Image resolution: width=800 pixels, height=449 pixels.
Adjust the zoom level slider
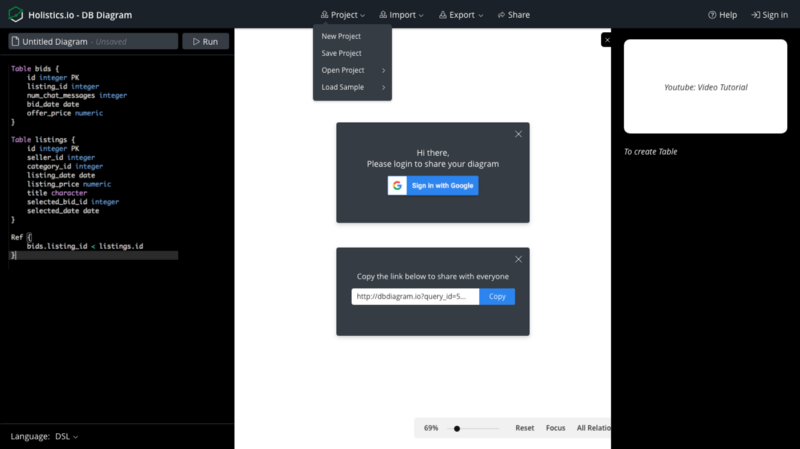(457, 429)
